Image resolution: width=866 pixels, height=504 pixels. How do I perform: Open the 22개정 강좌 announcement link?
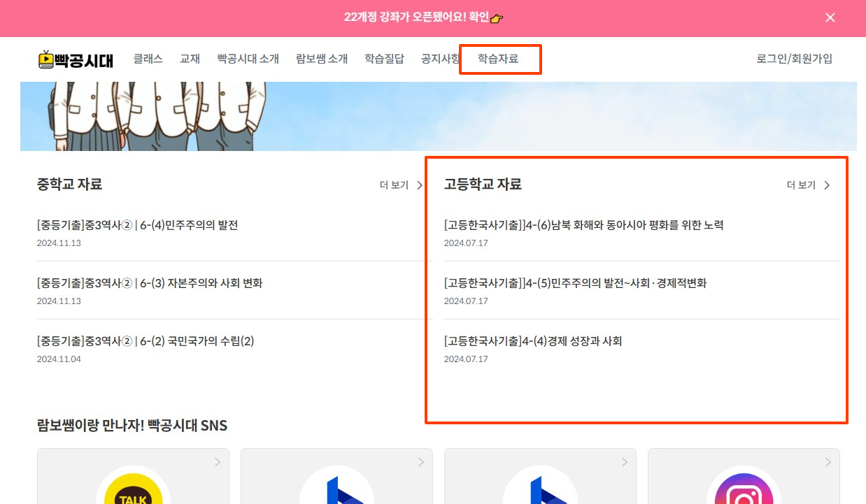[x=424, y=17]
